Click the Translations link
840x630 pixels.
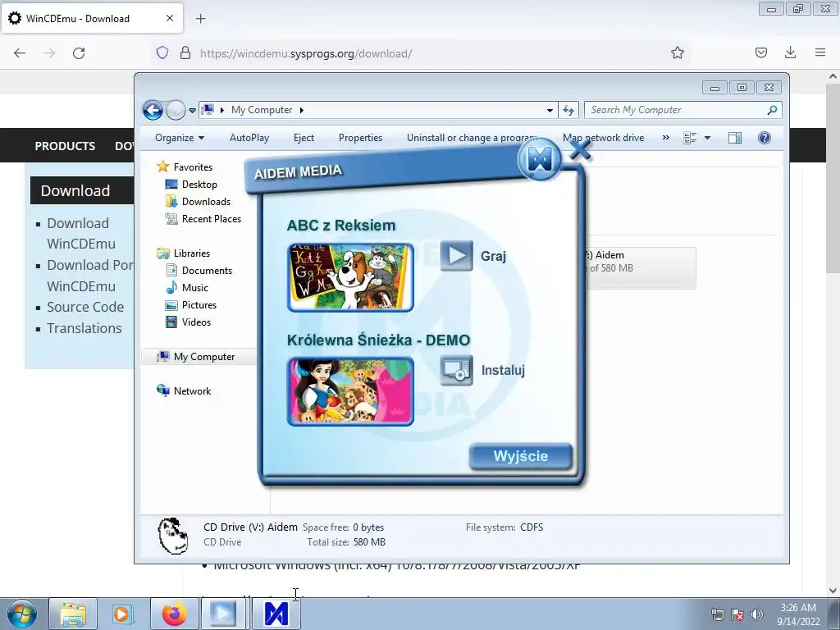click(x=84, y=328)
